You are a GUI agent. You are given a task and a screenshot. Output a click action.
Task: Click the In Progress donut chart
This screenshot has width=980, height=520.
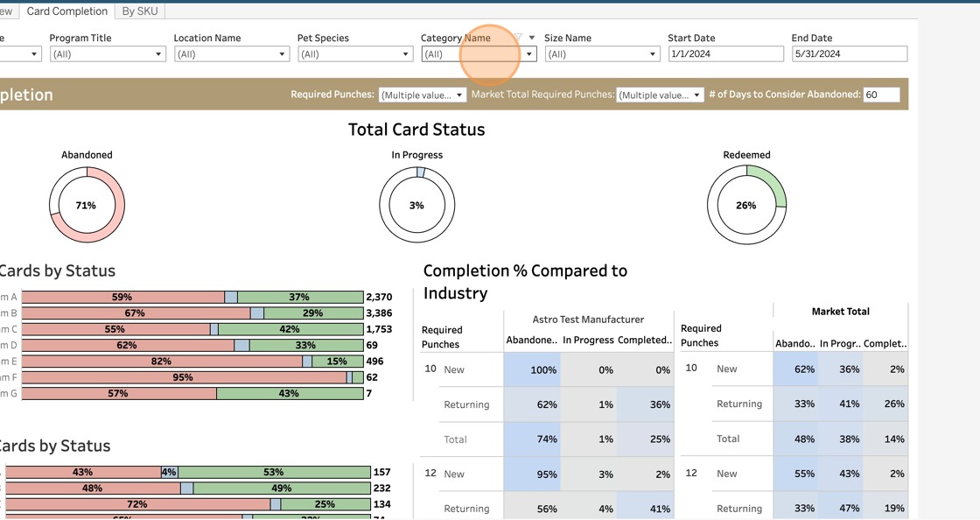[416, 206]
